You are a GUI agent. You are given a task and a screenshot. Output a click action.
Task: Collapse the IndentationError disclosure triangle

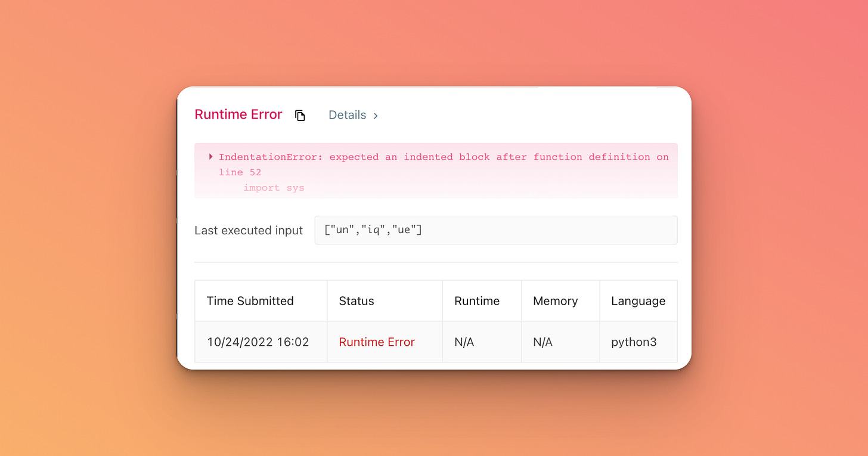tap(211, 157)
